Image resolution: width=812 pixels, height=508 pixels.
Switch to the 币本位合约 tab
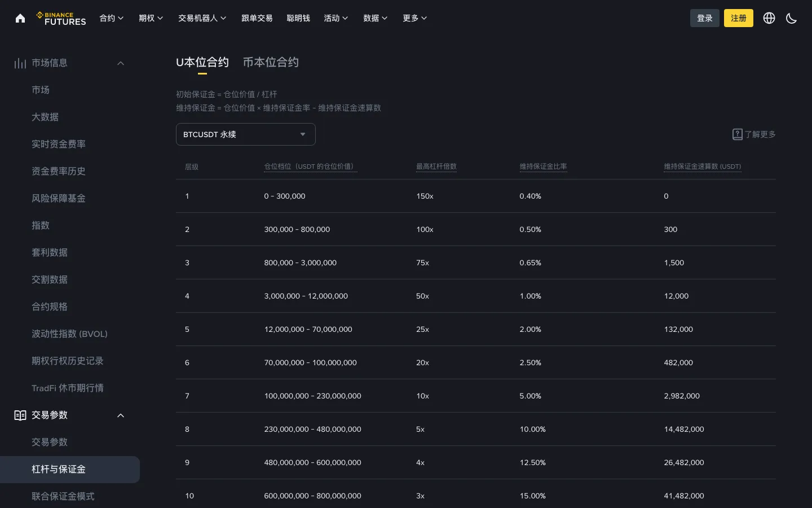(271, 63)
